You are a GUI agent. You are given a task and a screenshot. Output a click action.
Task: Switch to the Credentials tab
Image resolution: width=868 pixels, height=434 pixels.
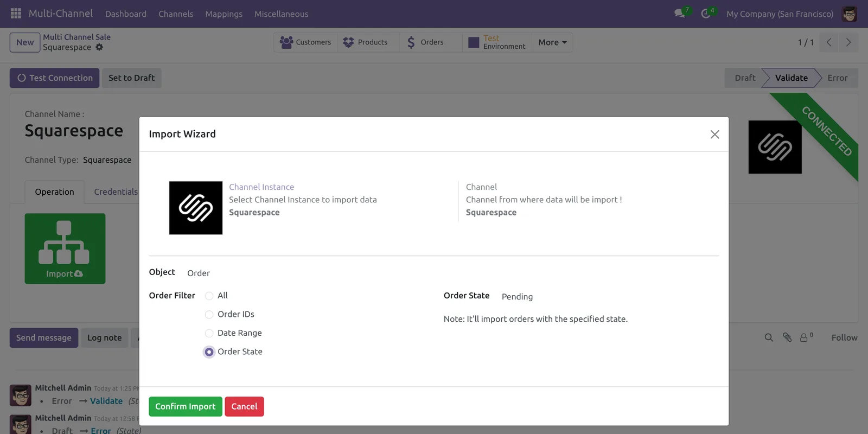pyautogui.click(x=116, y=192)
